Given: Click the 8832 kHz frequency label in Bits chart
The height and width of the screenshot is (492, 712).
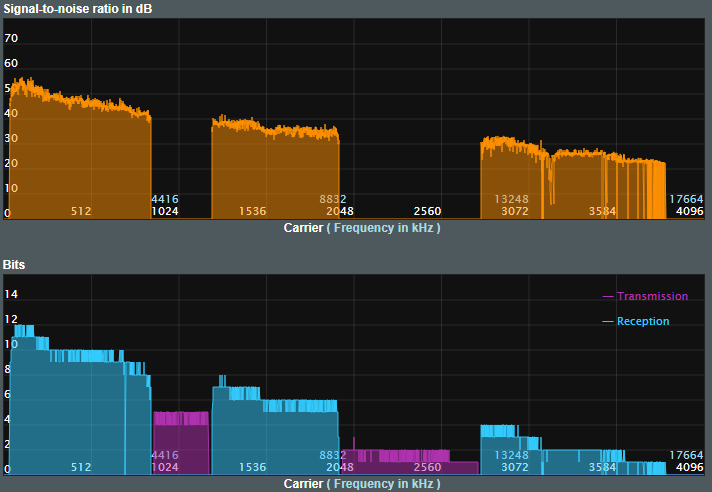Looking at the screenshot, I should [x=333, y=455].
